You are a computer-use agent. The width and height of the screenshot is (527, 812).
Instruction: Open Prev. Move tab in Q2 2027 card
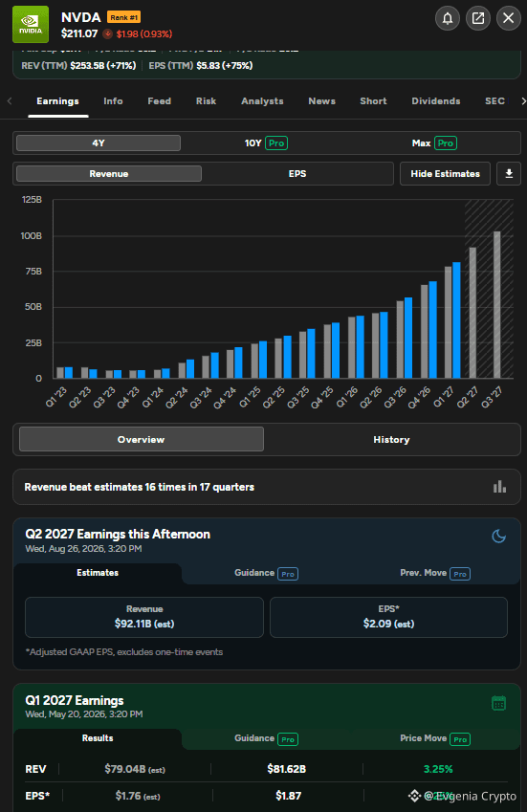pos(435,573)
